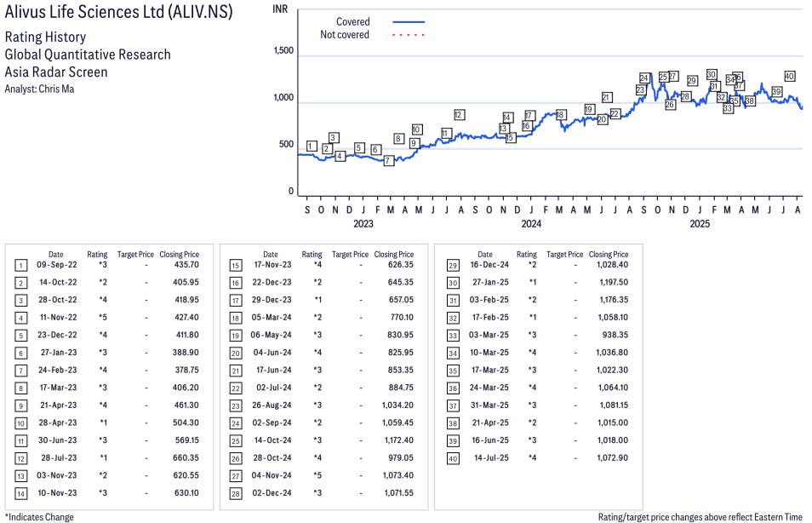The image size is (812, 523).
Task: Click the 'Covered' legend label
Action: coord(352,22)
